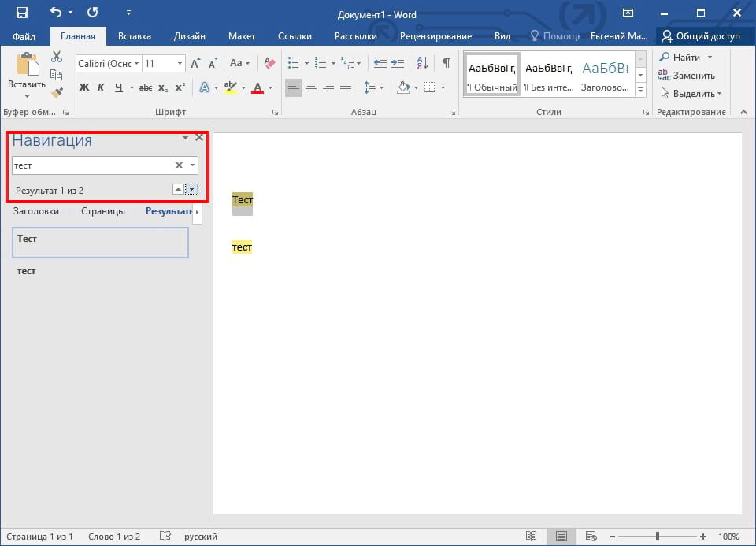
Task: Open search options dropdown in Navigation
Action: tap(192, 165)
